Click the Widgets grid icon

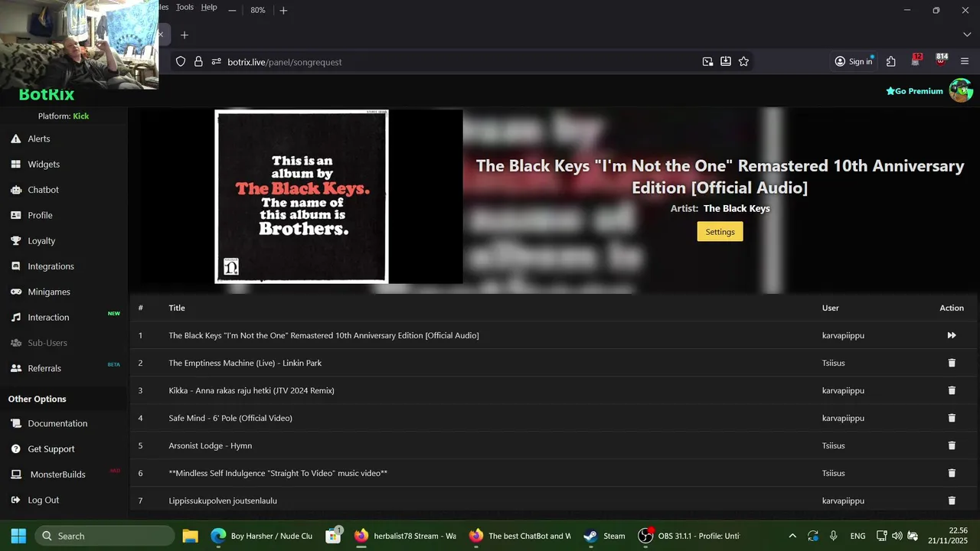click(x=15, y=164)
